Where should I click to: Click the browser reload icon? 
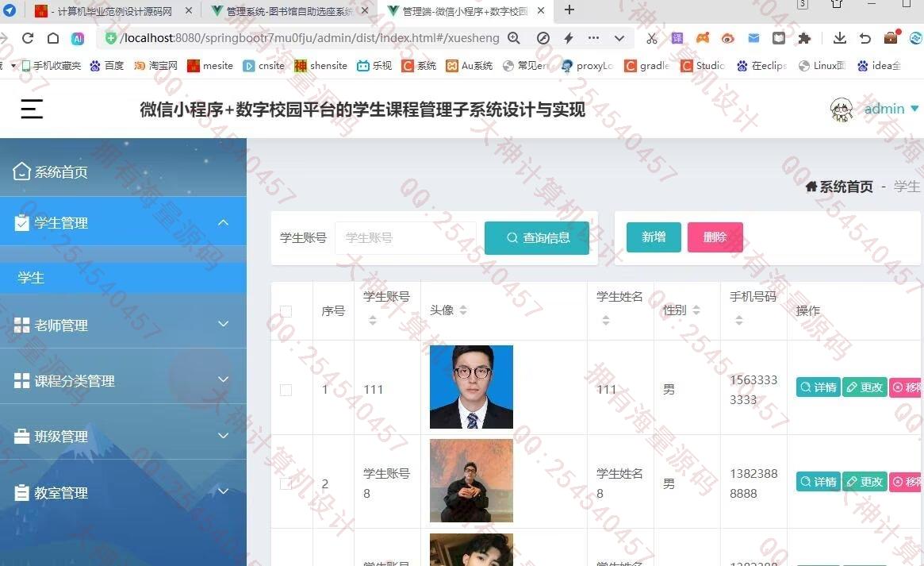point(28,38)
